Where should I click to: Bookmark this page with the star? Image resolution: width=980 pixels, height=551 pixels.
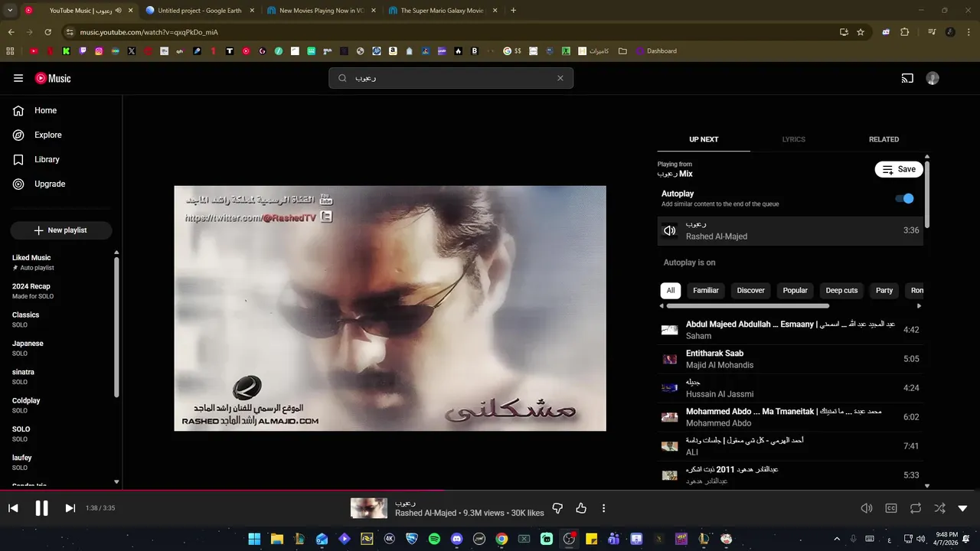[861, 32]
